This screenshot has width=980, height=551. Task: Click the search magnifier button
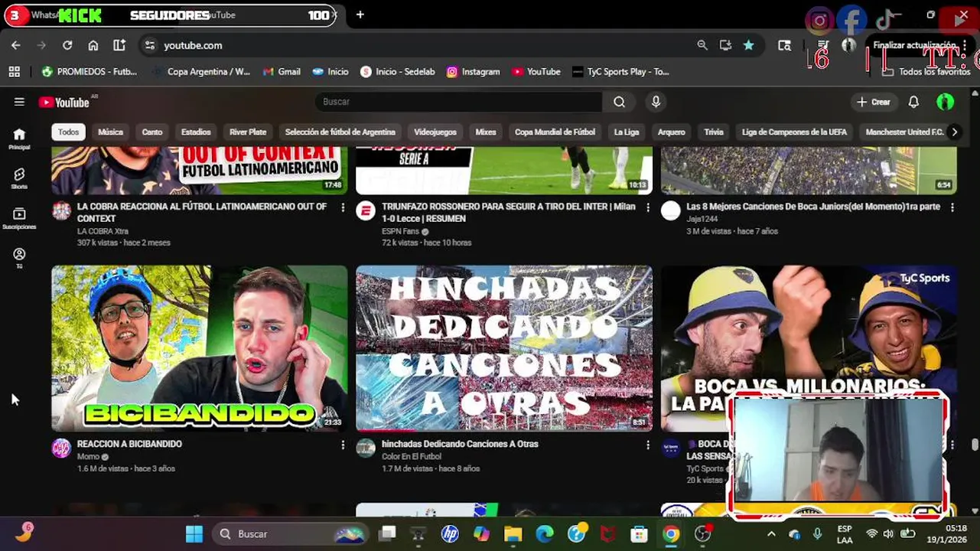point(619,102)
